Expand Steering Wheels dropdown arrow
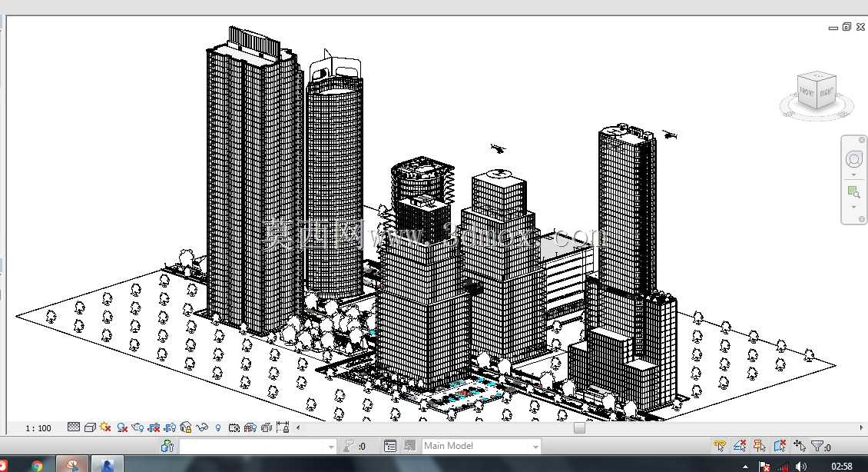Screen dimensions: 868x472 coord(853,175)
